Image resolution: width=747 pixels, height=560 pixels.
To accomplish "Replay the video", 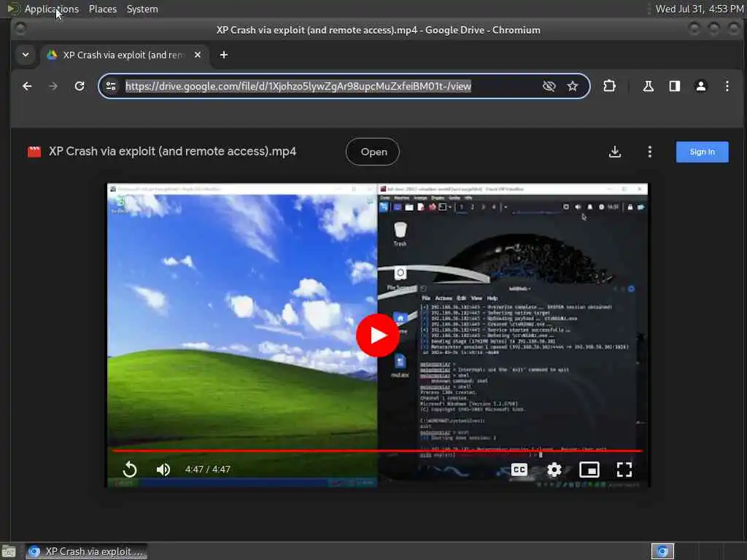I will (x=130, y=470).
